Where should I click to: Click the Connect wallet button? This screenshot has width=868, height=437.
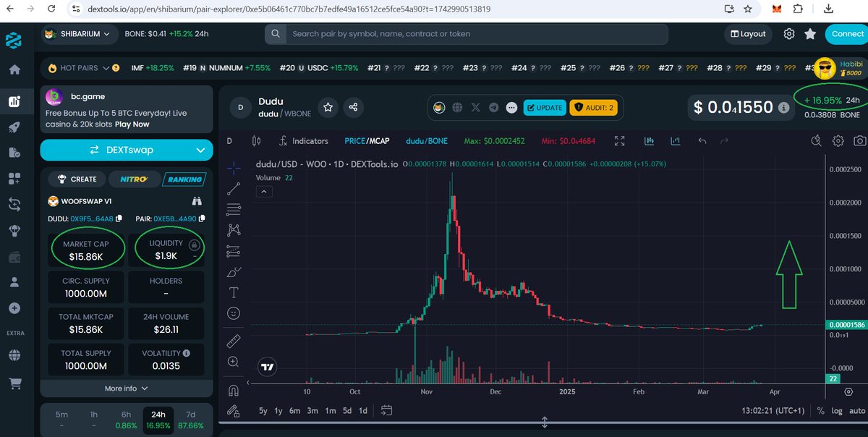[847, 34]
